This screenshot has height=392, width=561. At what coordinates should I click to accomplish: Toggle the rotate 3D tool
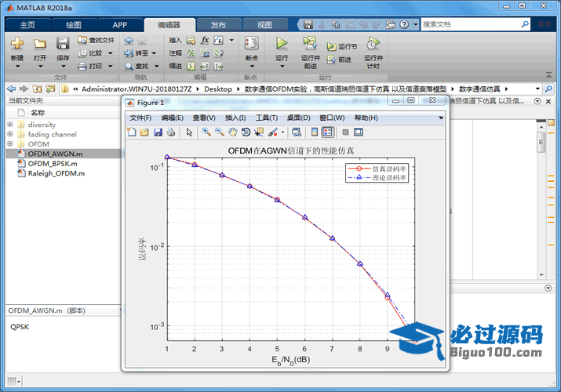click(246, 132)
